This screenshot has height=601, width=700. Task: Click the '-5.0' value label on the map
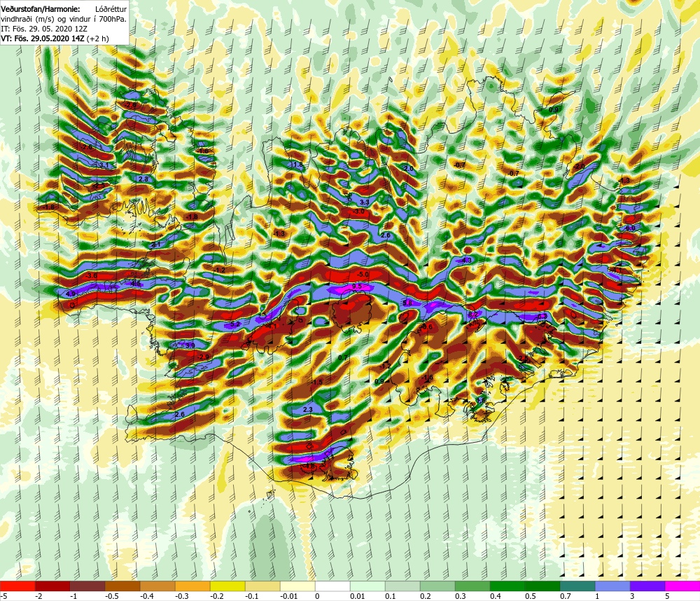(x=363, y=275)
